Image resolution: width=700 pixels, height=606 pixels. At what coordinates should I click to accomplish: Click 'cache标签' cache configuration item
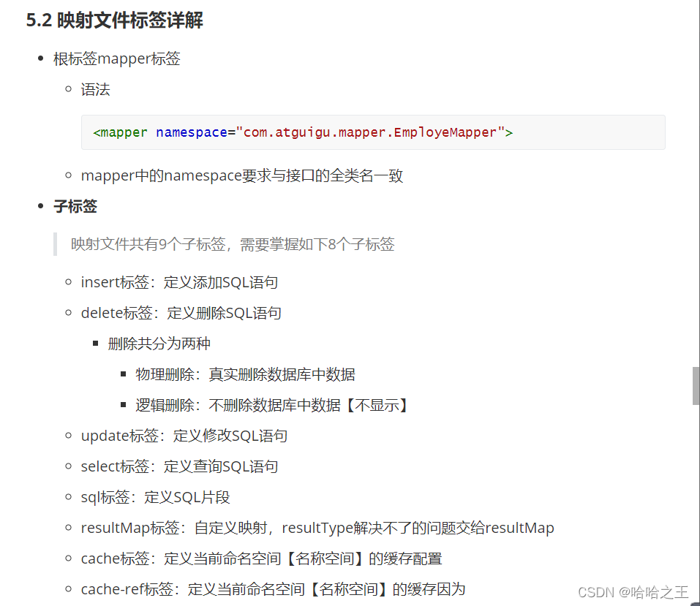(x=261, y=558)
